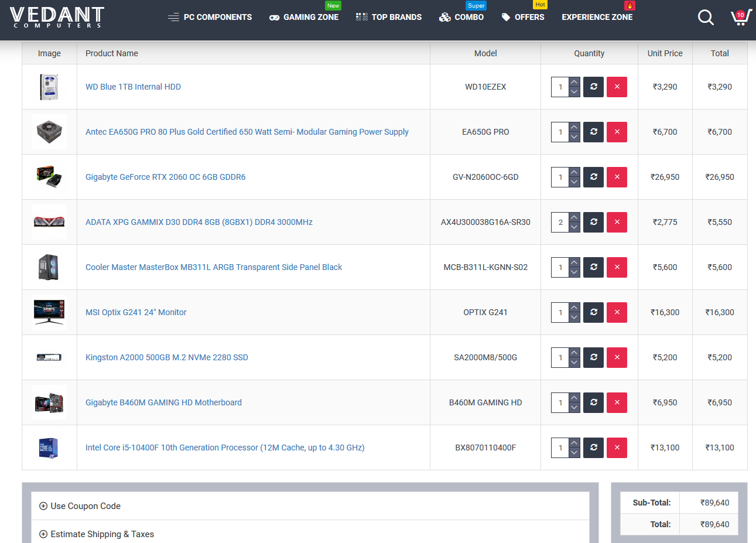756x543 pixels.
Task: Update Cooler Master MasterBox quantity
Action: pyautogui.click(x=593, y=267)
